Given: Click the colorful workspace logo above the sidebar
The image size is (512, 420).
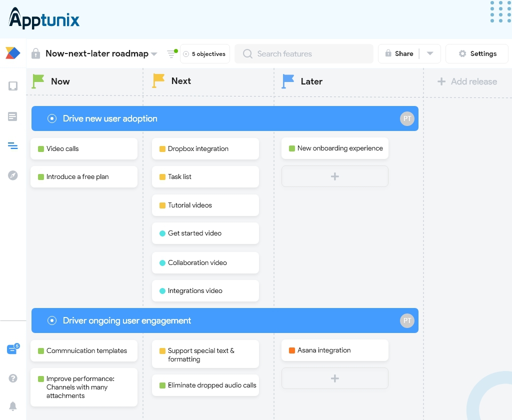Looking at the screenshot, I should (x=13, y=53).
